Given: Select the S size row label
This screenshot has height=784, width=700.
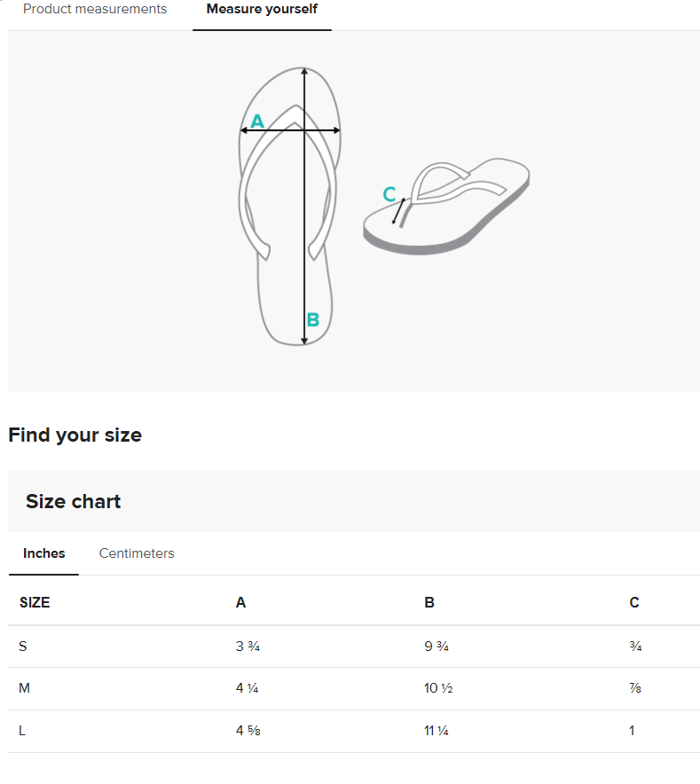Looking at the screenshot, I should pyautogui.click(x=23, y=647).
